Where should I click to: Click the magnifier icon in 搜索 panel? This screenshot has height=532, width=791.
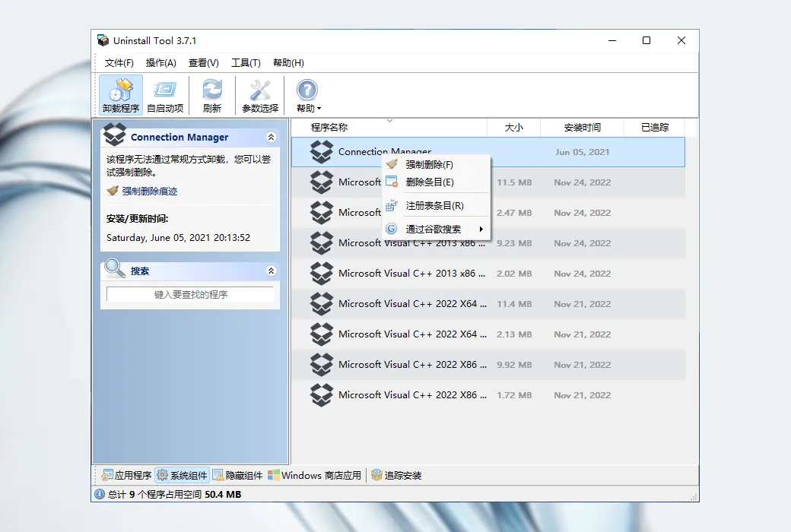(x=115, y=268)
